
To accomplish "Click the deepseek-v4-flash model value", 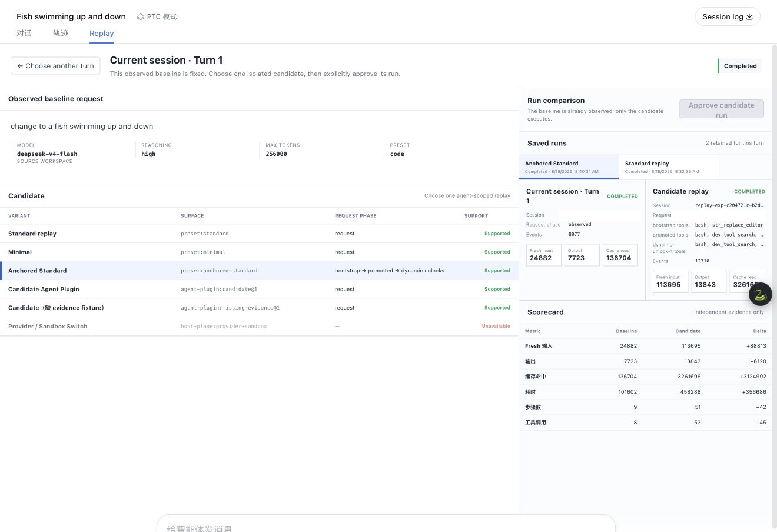I will 47,154.
